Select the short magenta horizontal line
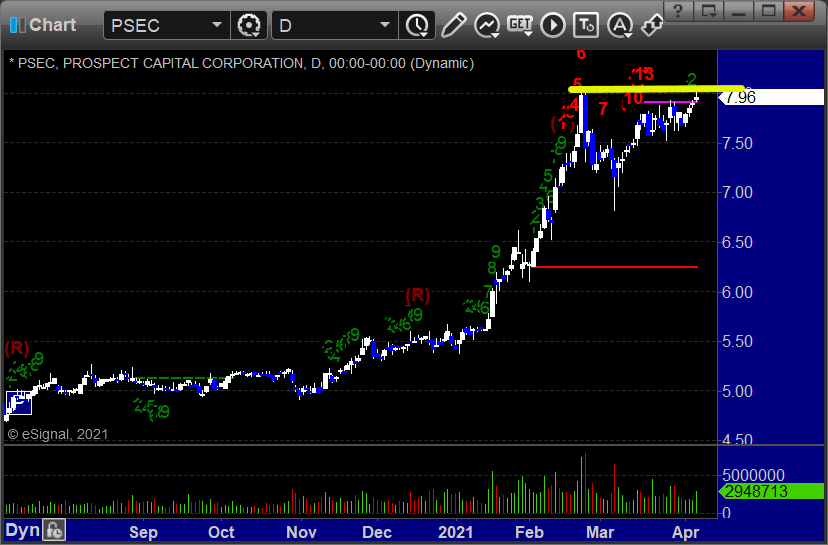The height and width of the screenshot is (545, 828). click(670, 102)
